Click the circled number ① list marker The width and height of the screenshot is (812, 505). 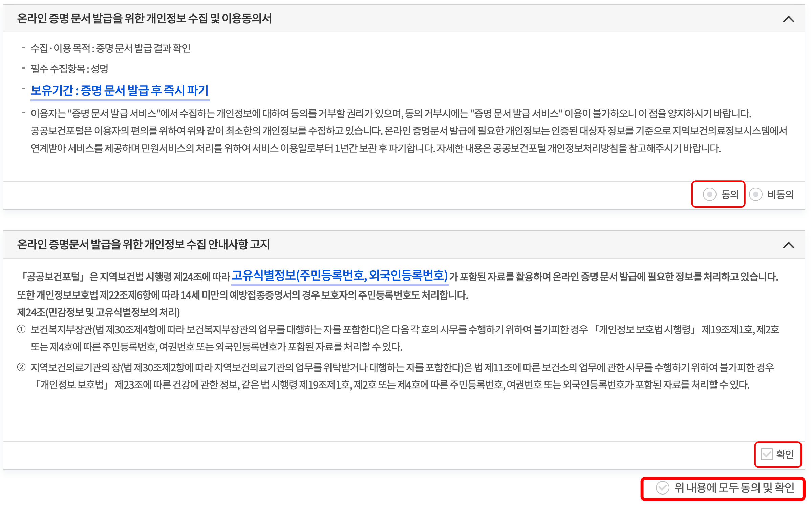(x=21, y=329)
